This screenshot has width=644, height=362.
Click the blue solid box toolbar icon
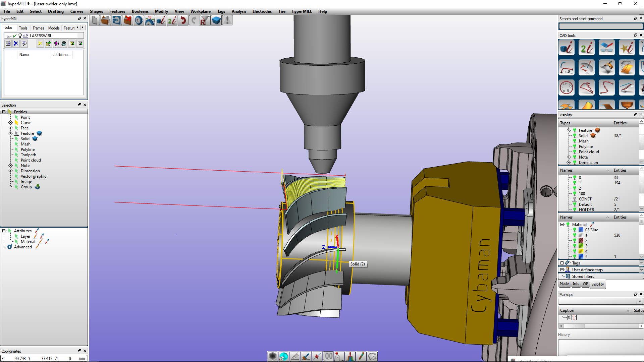pos(216,21)
